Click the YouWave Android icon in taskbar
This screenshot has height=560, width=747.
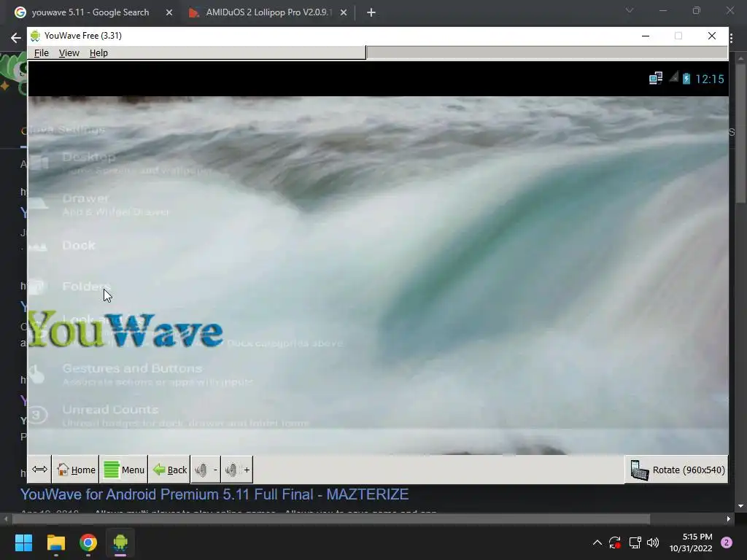coord(120,542)
